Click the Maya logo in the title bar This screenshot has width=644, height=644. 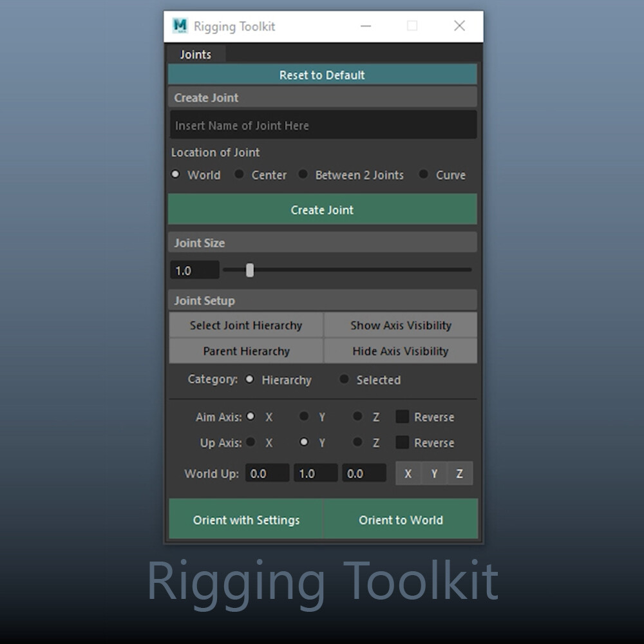pyautogui.click(x=180, y=26)
